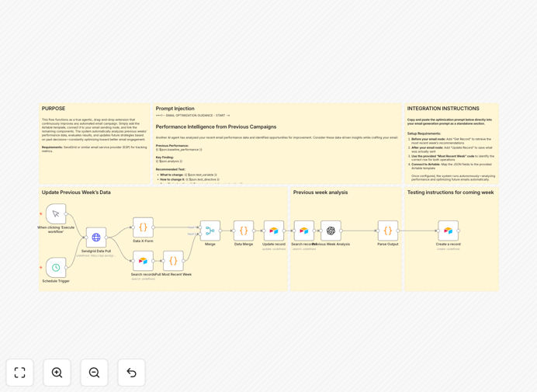Image resolution: width=537 pixels, height=392 pixels.
Task: Click the 'Previous Performance:' label
Action: [x=172, y=146]
